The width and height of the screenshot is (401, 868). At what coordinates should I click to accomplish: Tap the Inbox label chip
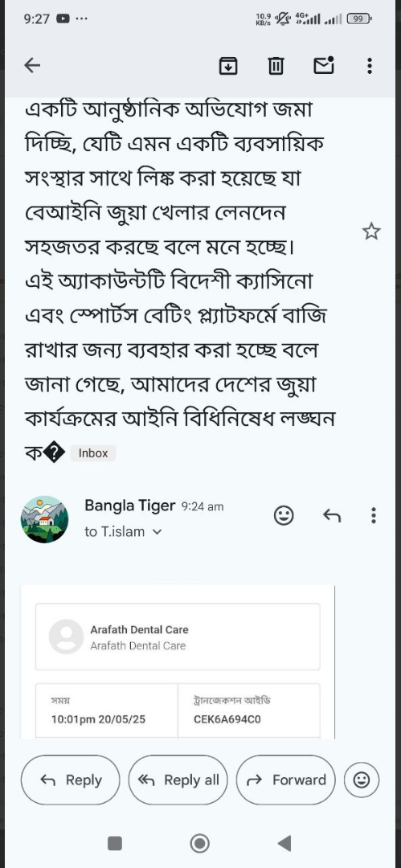[x=93, y=452]
